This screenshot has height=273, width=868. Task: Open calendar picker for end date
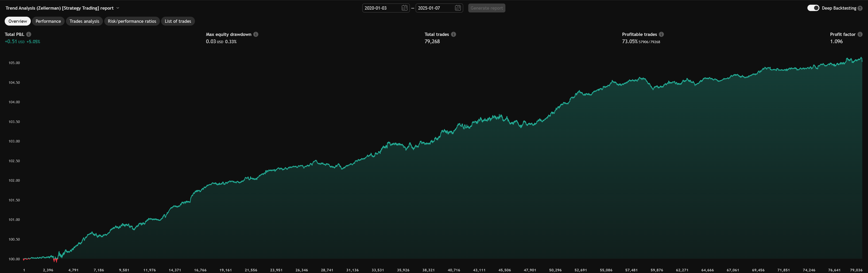point(457,8)
